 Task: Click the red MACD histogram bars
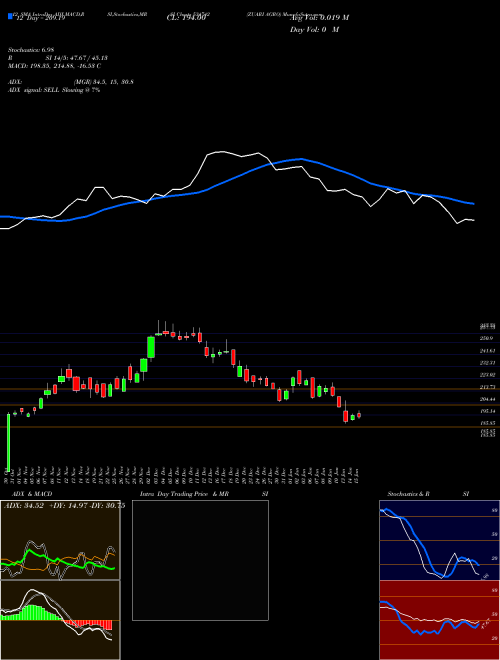(88, 624)
